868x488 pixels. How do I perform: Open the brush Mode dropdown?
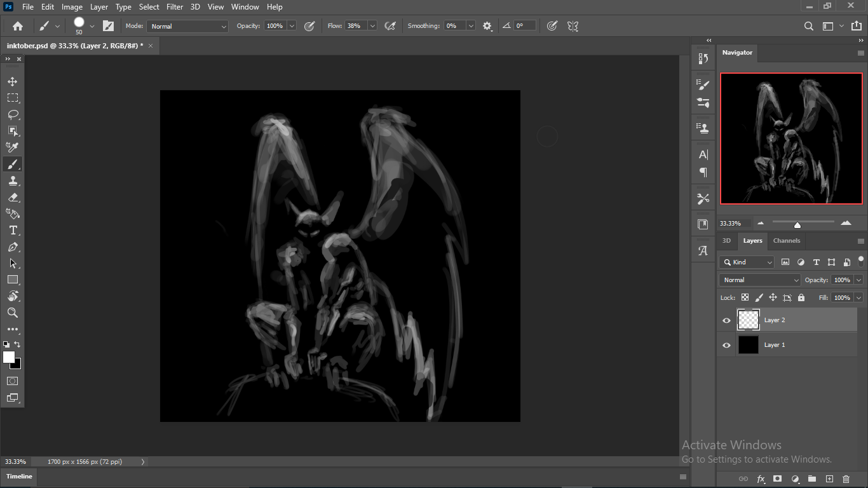[187, 26]
